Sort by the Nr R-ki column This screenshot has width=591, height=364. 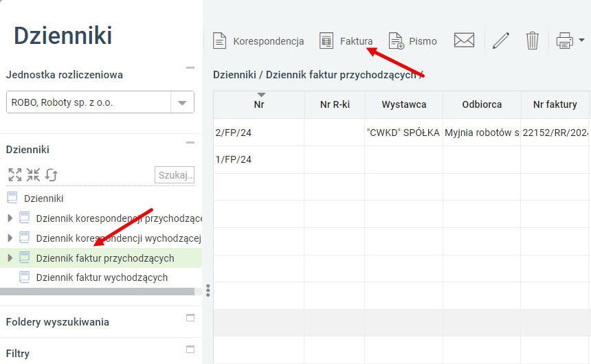click(x=335, y=105)
